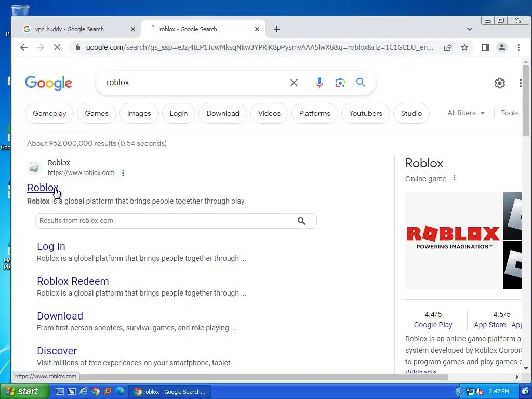Search by image with Google Lens icon
The width and height of the screenshot is (532, 399).
[340, 83]
